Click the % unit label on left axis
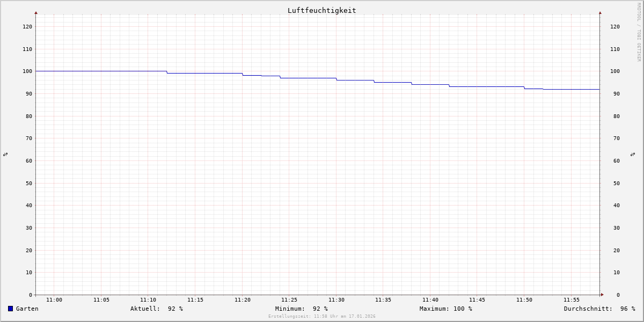 coord(5,155)
